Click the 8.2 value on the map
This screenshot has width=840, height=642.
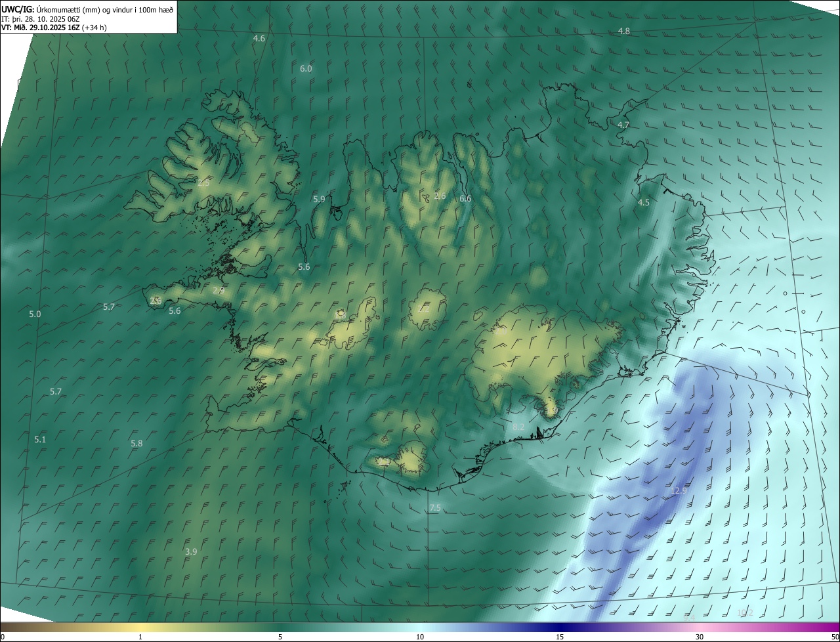tap(518, 427)
